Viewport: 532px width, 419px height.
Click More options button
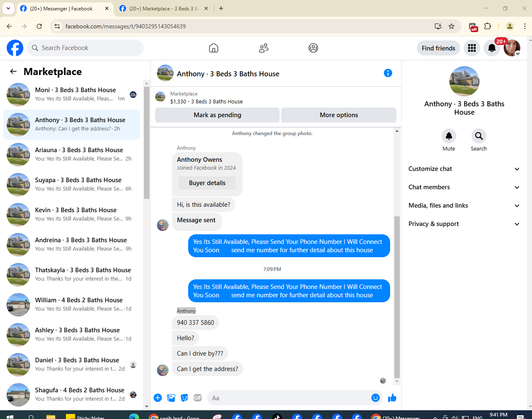339,115
